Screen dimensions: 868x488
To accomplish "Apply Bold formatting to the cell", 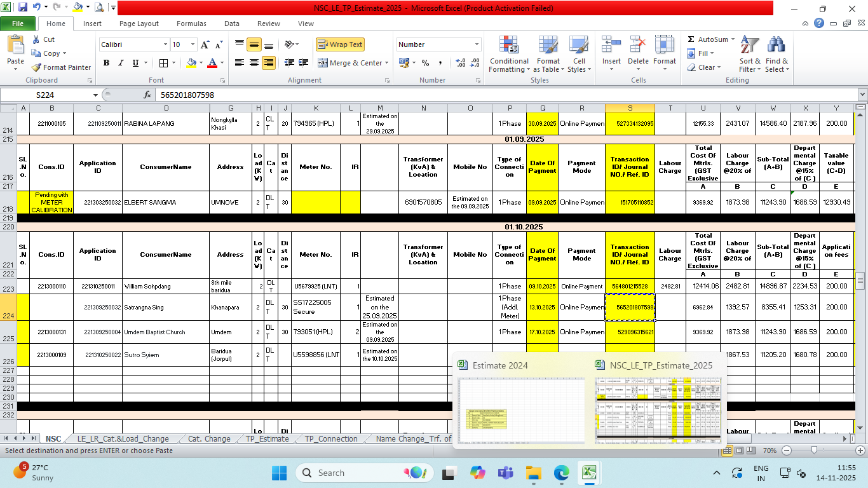I will (x=106, y=63).
